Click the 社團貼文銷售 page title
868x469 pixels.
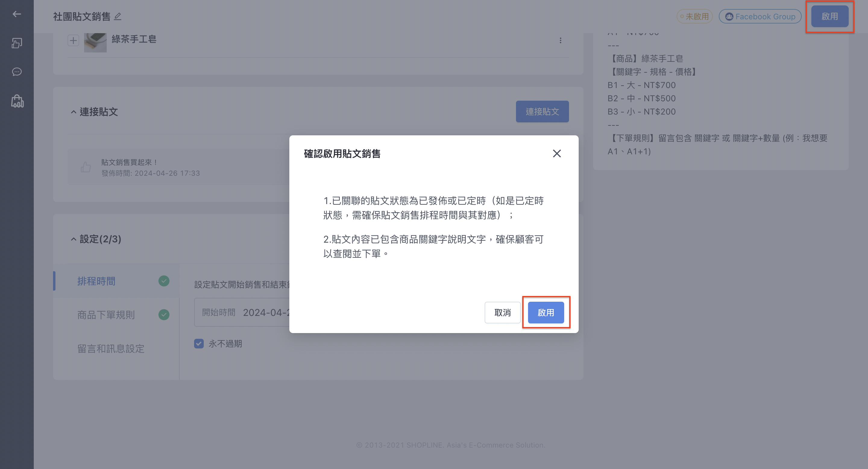[82, 16]
